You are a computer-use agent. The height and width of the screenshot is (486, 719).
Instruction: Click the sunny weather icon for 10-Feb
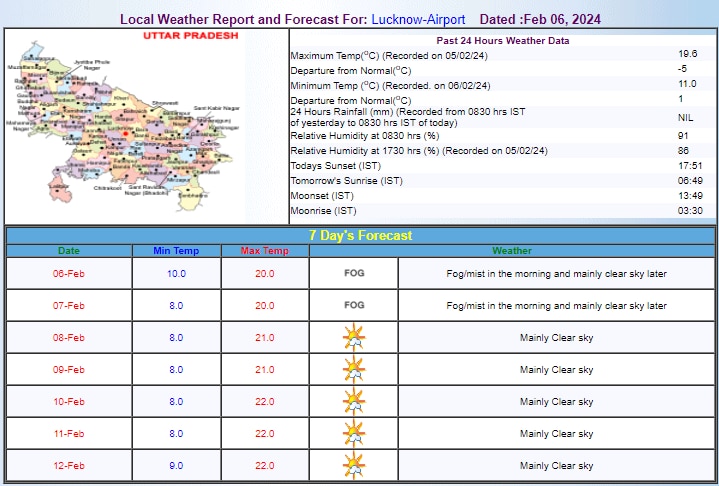pos(354,402)
